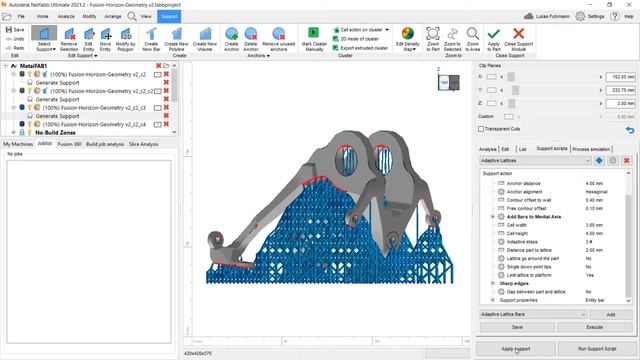Choose the Edit Entity tool
This screenshot has width=640, height=360.
[89, 39]
